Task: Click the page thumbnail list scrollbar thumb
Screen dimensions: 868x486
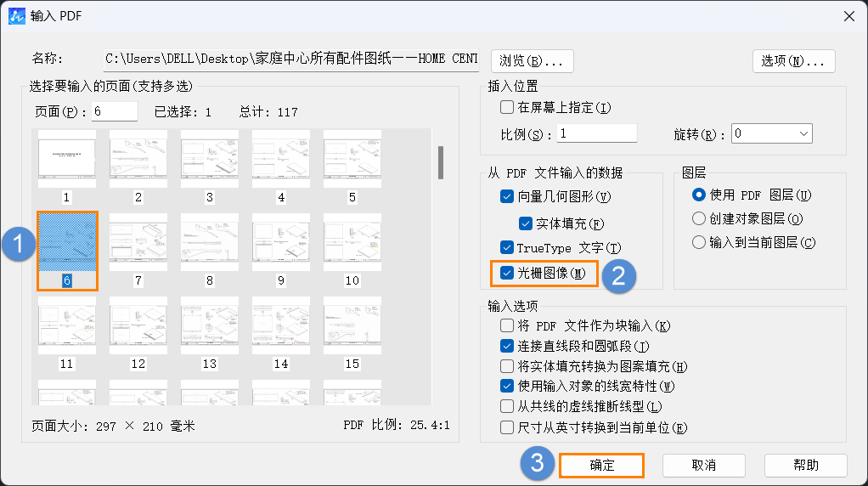Action: [x=441, y=163]
